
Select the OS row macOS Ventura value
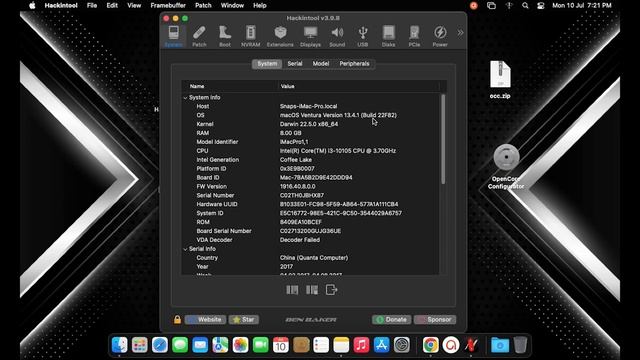(x=338, y=115)
